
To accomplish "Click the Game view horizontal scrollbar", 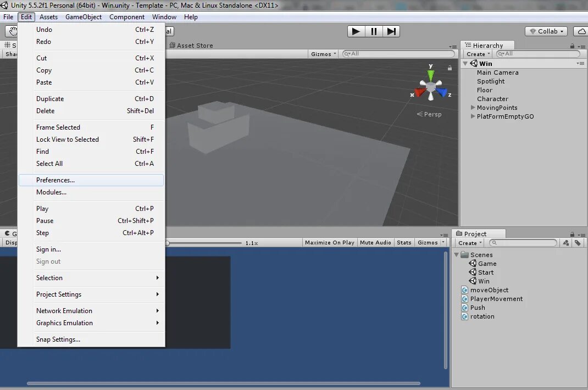I will [224, 383].
